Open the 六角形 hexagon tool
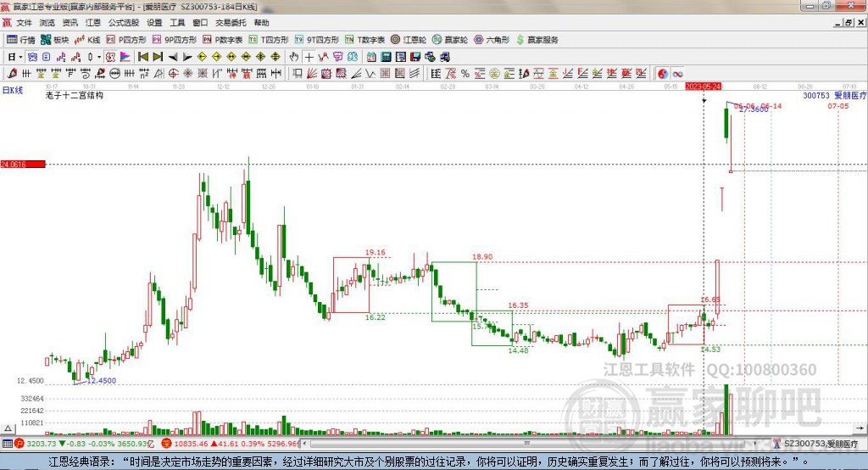This screenshot has width=868, height=470. pyautogui.click(x=492, y=40)
